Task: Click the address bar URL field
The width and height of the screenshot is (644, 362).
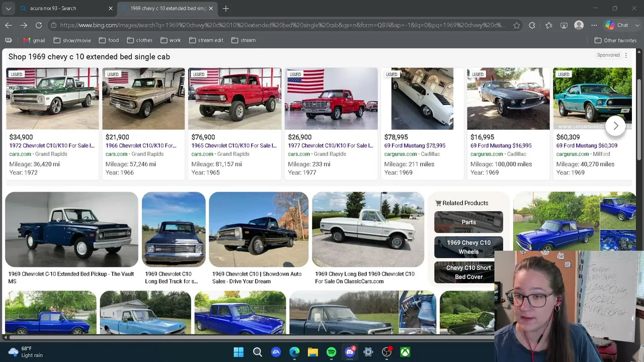Action: (283, 25)
